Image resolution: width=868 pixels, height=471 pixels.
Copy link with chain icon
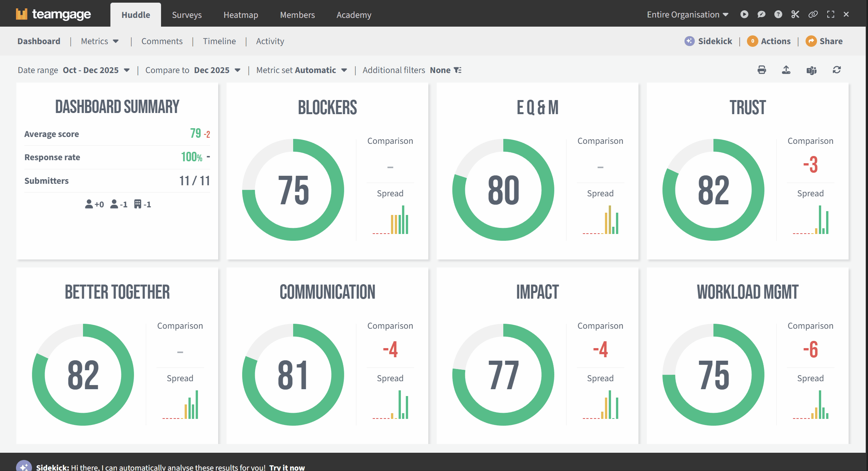click(x=813, y=14)
